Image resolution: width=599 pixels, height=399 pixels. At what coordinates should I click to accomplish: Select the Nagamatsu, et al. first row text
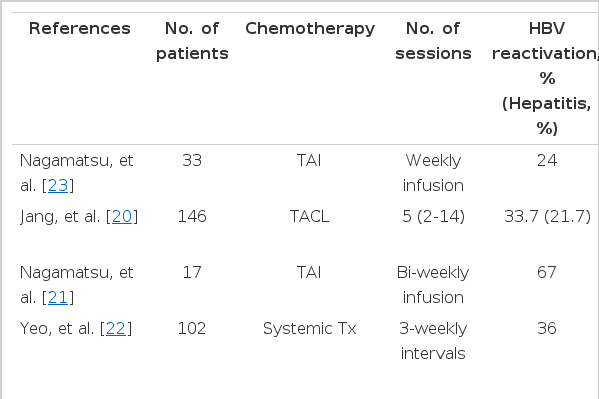(76, 173)
